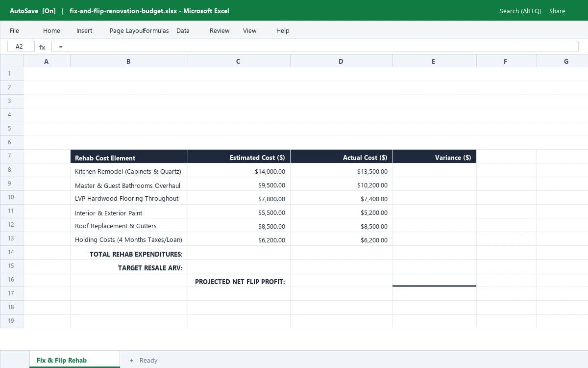Screen dimensions: 588x368
Task: Switch to the Insert tab
Action: (84, 30)
